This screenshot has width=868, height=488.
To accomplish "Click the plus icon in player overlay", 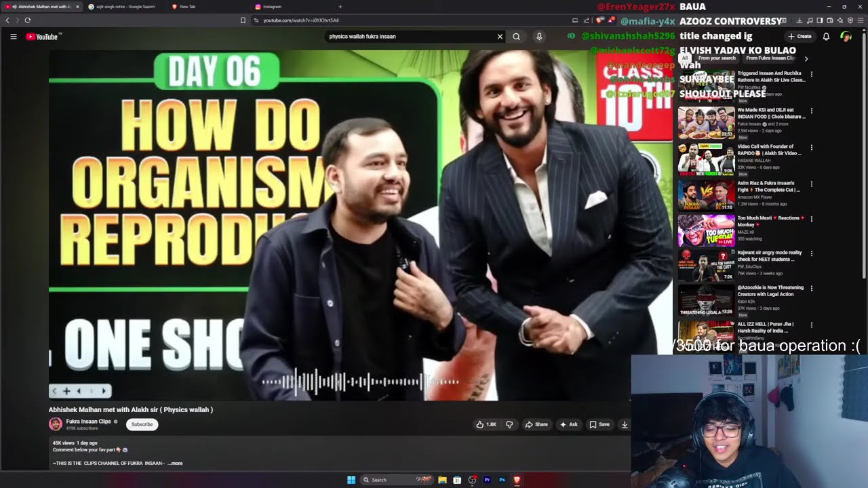I will (x=66, y=390).
